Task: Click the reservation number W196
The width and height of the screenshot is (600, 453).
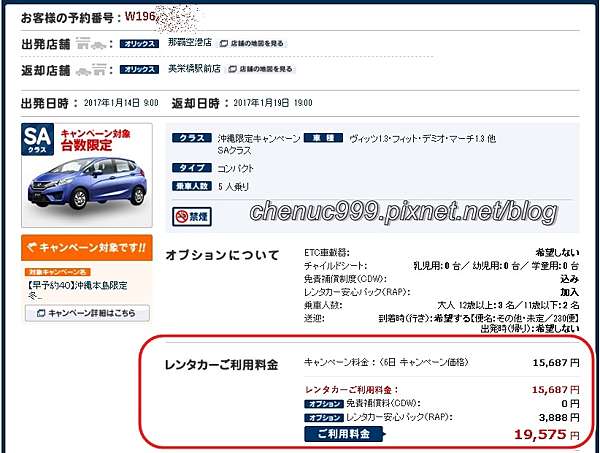Action: click(x=140, y=16)
